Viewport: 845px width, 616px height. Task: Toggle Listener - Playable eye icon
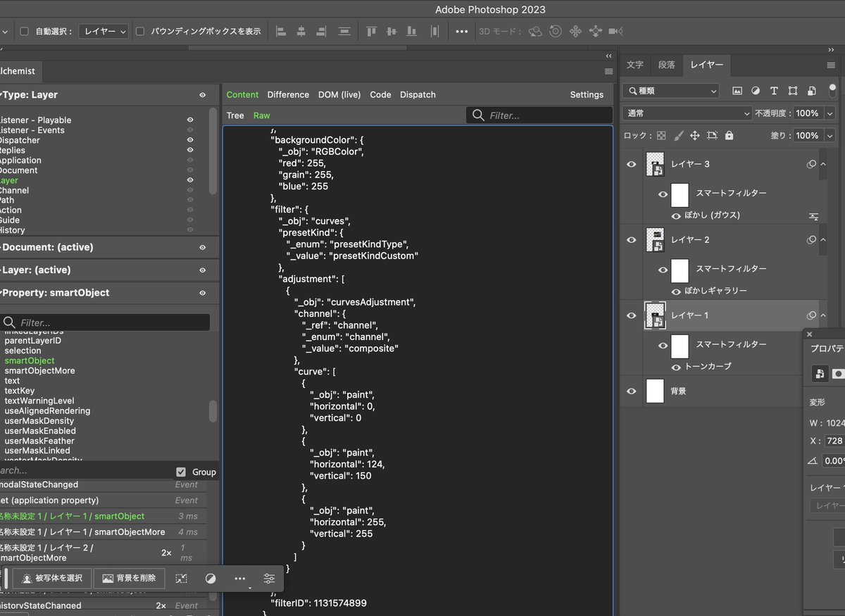pyautogui.click(x=190, y=120)
